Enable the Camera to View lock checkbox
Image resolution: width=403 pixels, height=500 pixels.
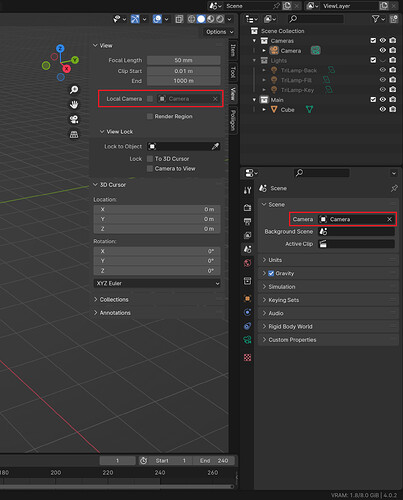click(150, 169)
